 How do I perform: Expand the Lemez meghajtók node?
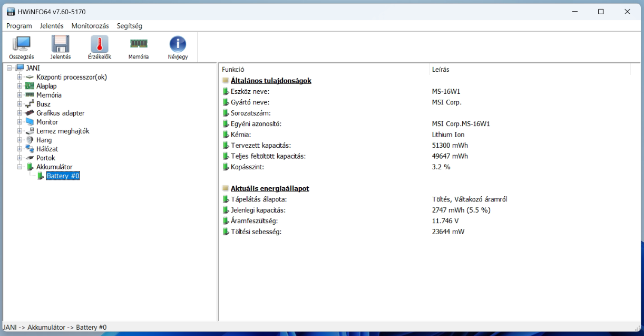point(19,131)
